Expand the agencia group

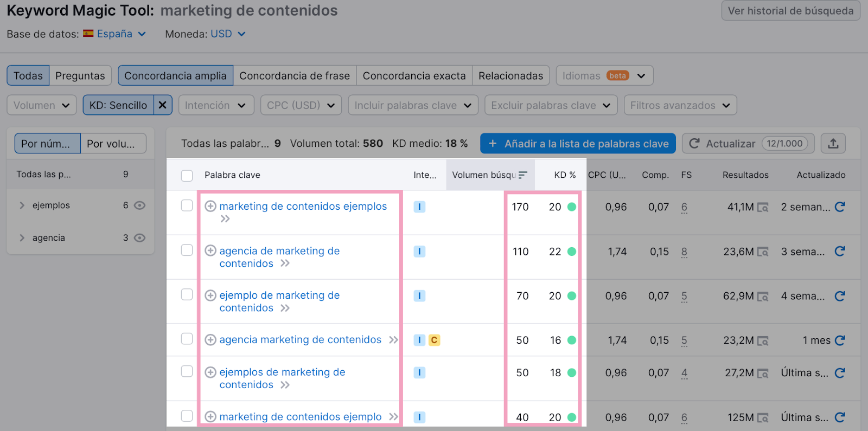tap(22, 238)
